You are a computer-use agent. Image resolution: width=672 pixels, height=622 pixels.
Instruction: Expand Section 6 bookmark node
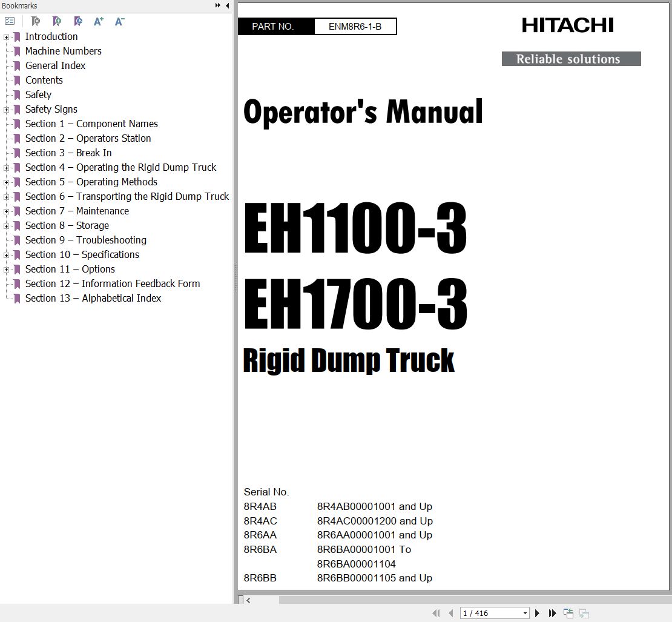(6, 197)
